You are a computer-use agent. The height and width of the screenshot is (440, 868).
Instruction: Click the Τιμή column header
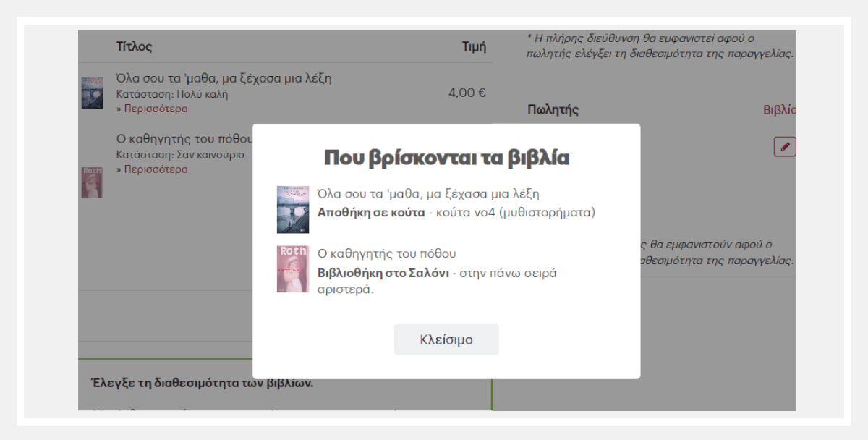click(x=475, y=47)
